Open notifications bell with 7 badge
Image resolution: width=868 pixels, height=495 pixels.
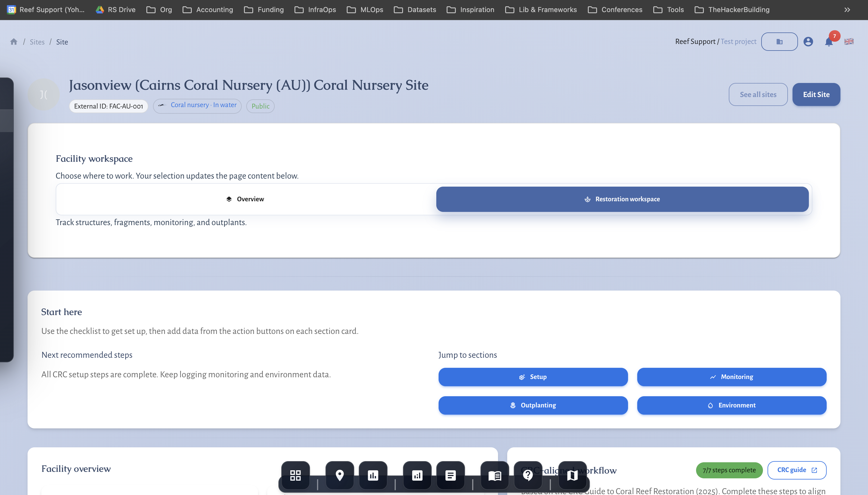click(829, 42)
